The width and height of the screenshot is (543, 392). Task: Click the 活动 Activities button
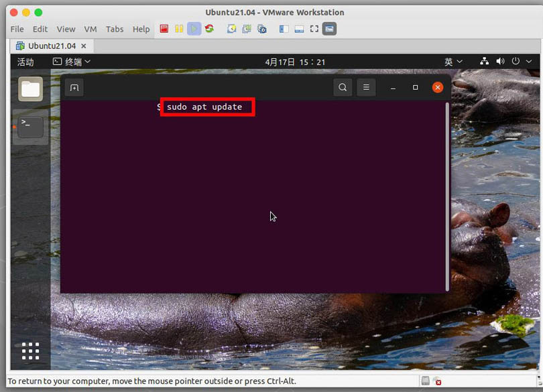pyautogui.click(x=25, y=62)
